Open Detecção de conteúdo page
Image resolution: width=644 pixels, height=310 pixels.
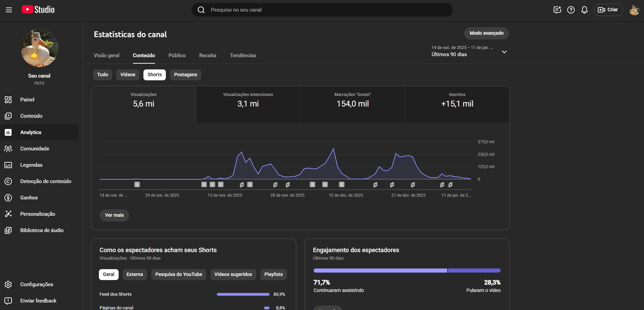[46, 181]
